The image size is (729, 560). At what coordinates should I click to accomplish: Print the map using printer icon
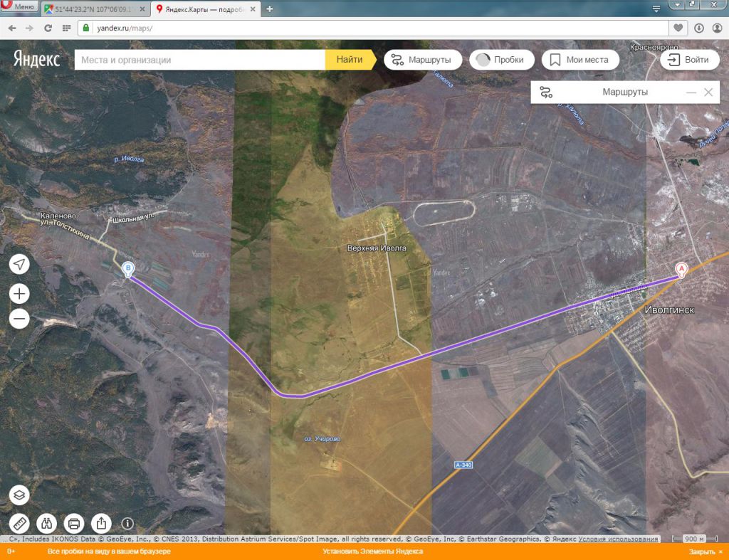73,524
